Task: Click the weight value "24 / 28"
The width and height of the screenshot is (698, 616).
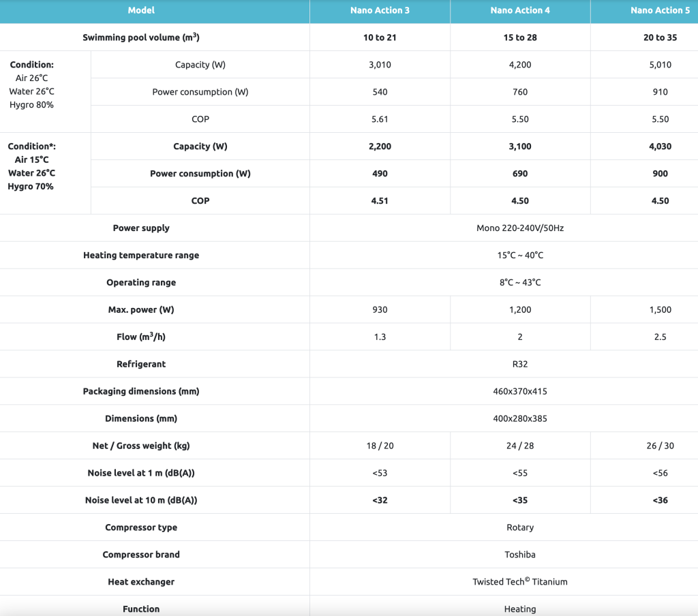Action: (520, 446)
